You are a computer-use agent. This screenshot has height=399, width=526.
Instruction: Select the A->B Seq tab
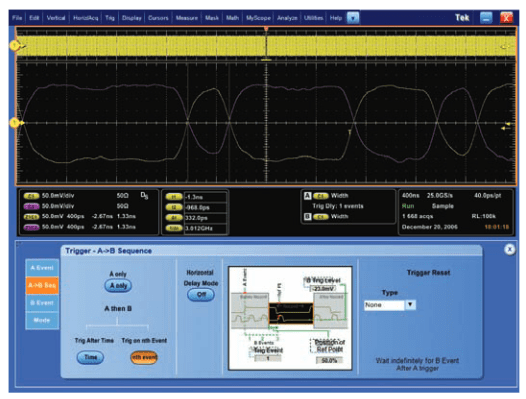(42, 285)
